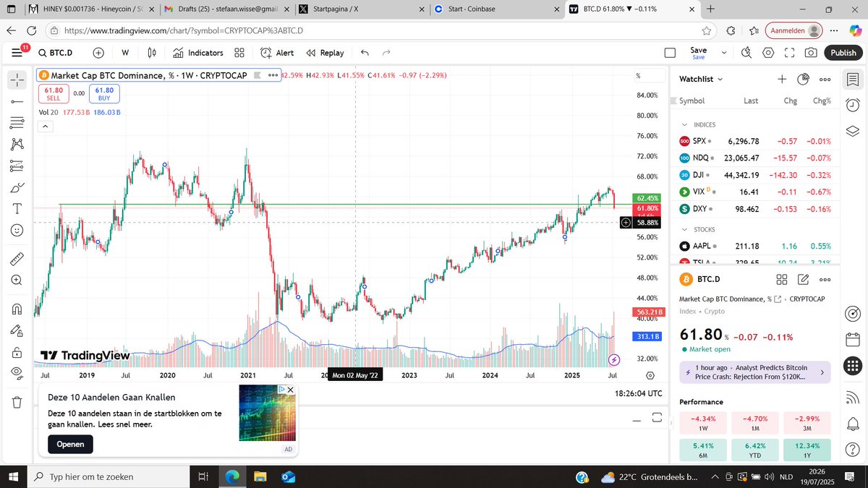This screenshot has height=488, width=868.
Task: Open the candlestick chart type selector
Action: coord(152,53)
